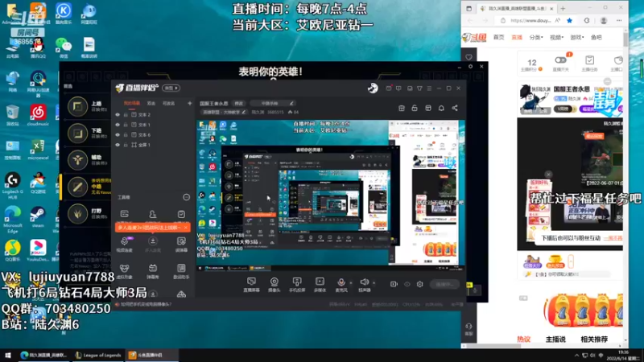Open cloudmusic desktop shortcut

click(x=38, y=115)
